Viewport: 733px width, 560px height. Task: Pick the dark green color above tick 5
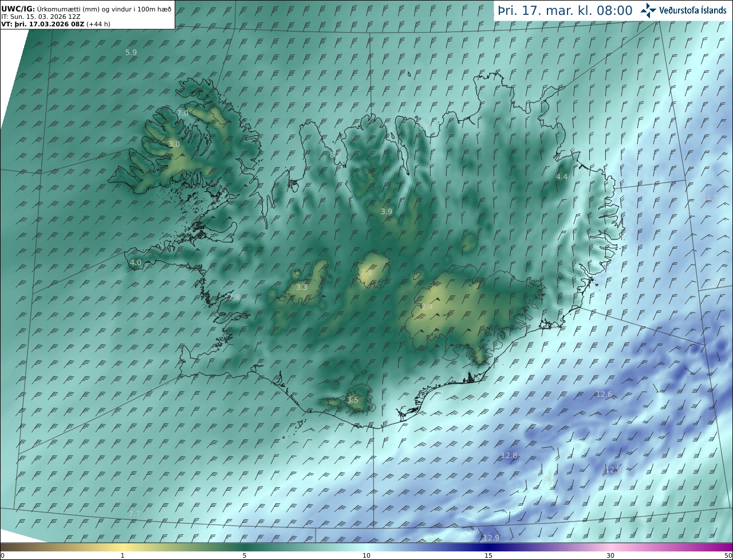click(x=245, y=547)
